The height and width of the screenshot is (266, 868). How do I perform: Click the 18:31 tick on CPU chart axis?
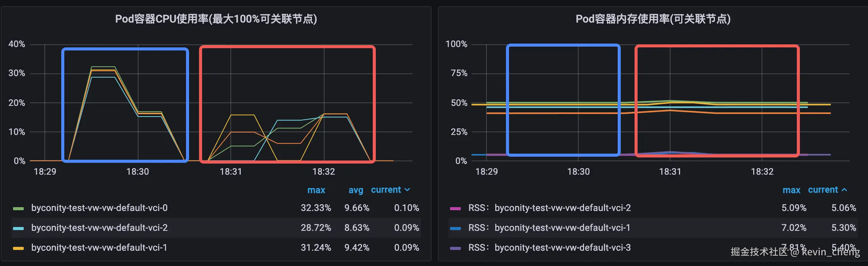(x=231, y=172)
